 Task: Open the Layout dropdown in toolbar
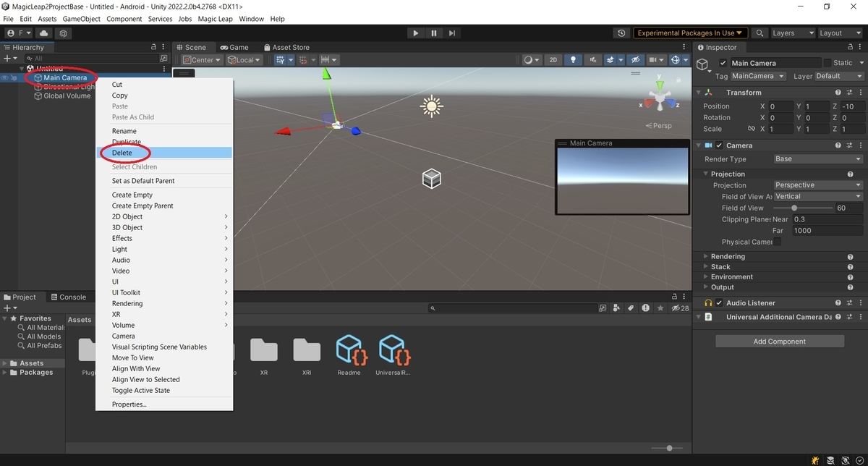pyautogui.click(x=839, y=33)
